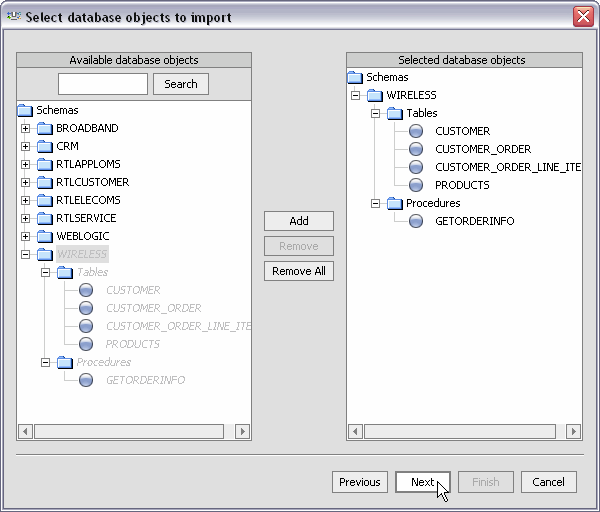The width and height of the screenshot is (600, 512).
Task: Click left arrow of Selected objects scrollbar
Action: [355, 432]
